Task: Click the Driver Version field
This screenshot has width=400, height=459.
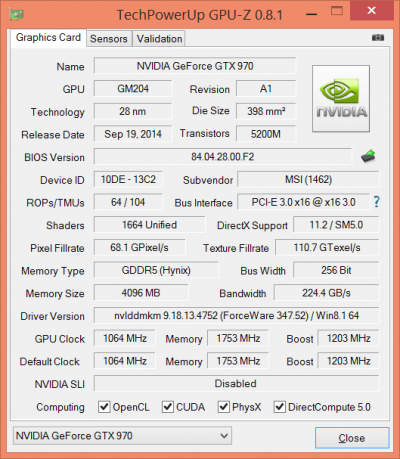Action: point(236,315)
